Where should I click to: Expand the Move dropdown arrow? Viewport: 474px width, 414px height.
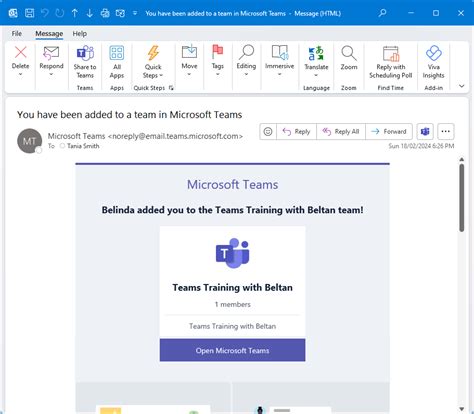189,74
